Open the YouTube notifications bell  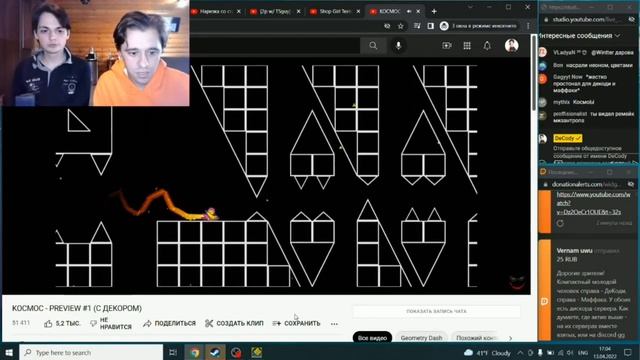[487, 46]
